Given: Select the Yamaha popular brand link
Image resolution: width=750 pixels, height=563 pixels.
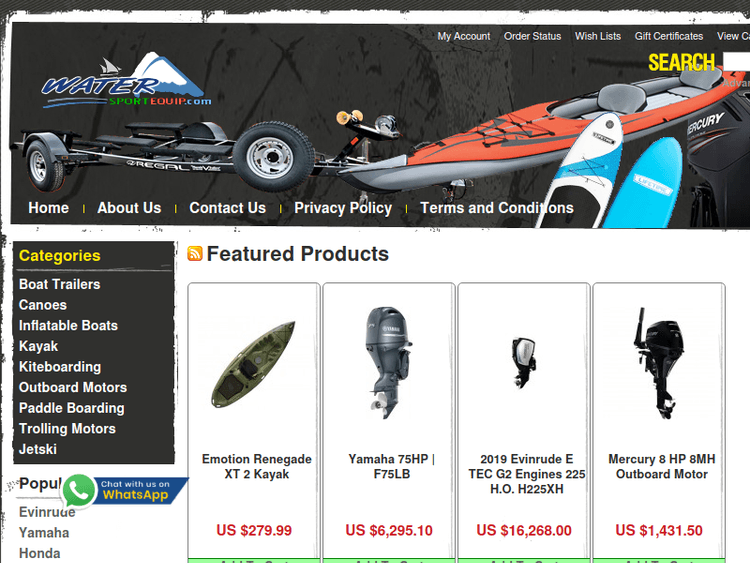Looking at the screenshot, I should pos(44,533).
